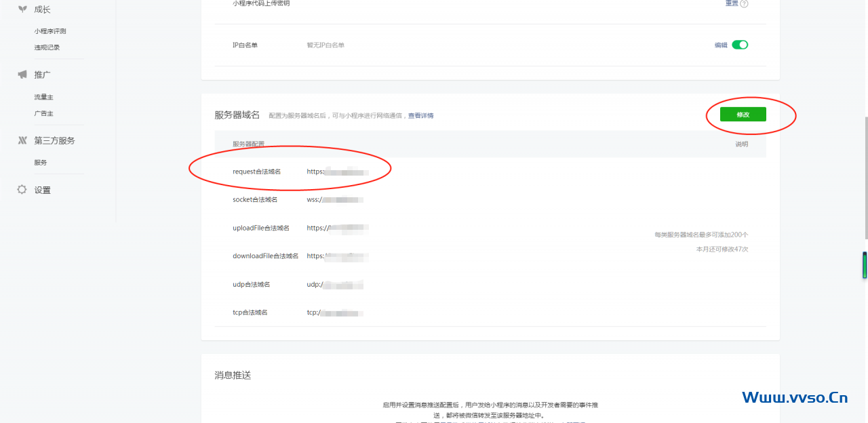Click 重置 for the upload key
Screen dimensions: 868x423
(732, 3)
